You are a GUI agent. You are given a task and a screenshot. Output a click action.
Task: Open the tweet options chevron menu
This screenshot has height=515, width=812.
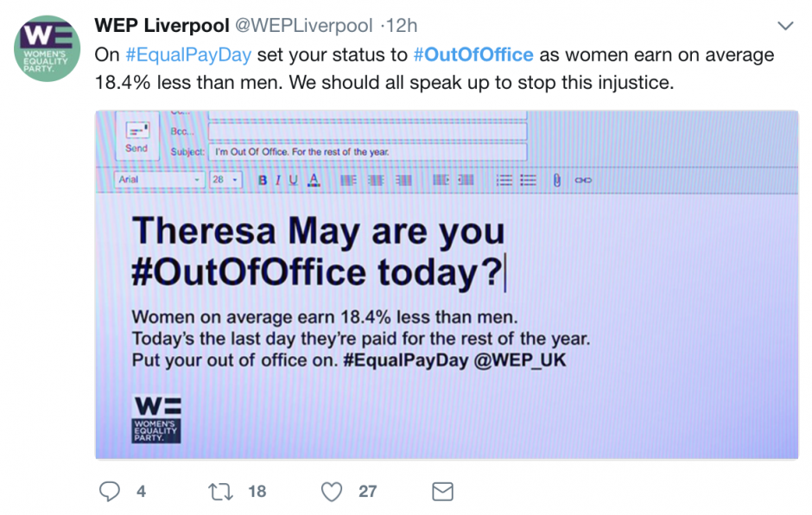785,25
